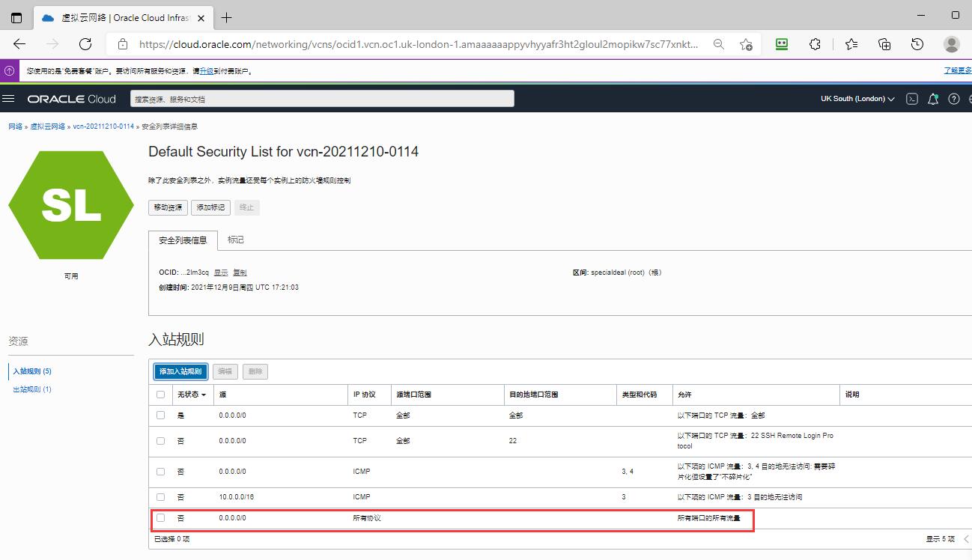
Task: Select 入站规则 (5) in resources sidebar
Action: tap(32, 371)
